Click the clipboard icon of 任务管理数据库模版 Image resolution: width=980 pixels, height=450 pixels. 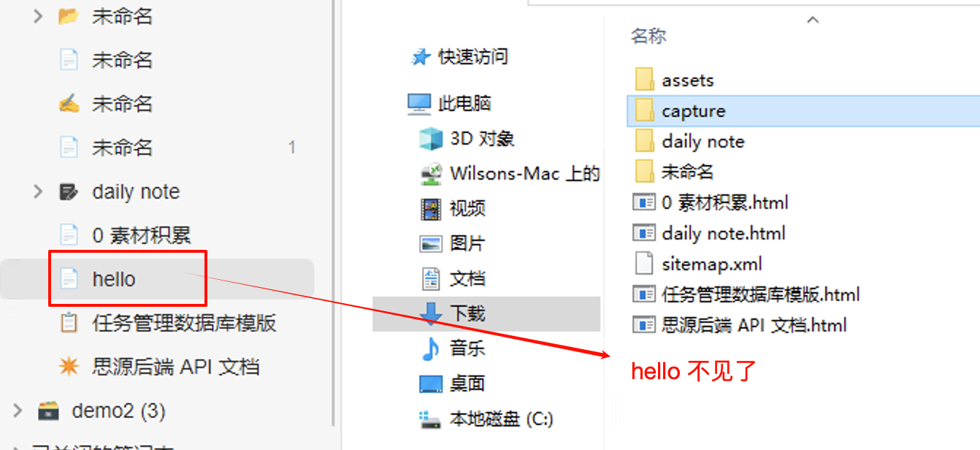[x=69, y=323]
